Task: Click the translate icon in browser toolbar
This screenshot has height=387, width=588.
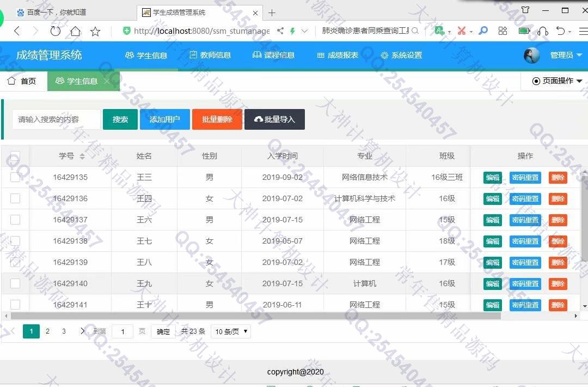Action: [439, 31]
